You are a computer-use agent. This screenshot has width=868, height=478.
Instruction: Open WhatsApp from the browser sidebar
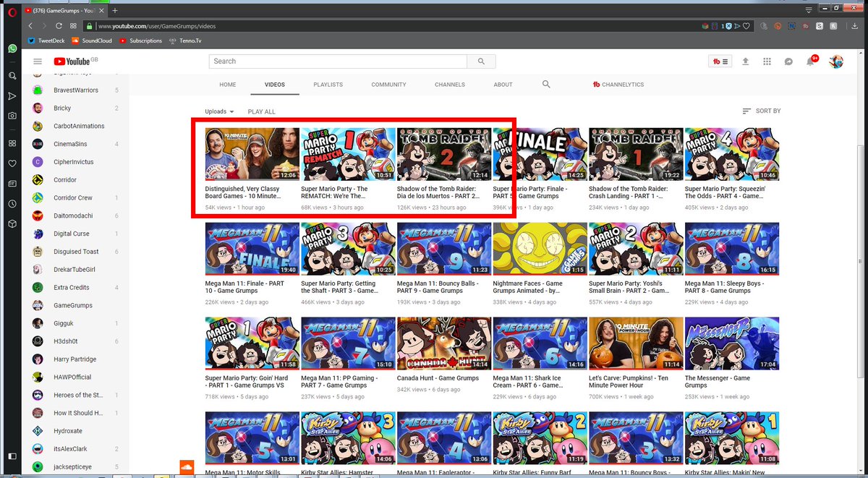tap(12, 48)
